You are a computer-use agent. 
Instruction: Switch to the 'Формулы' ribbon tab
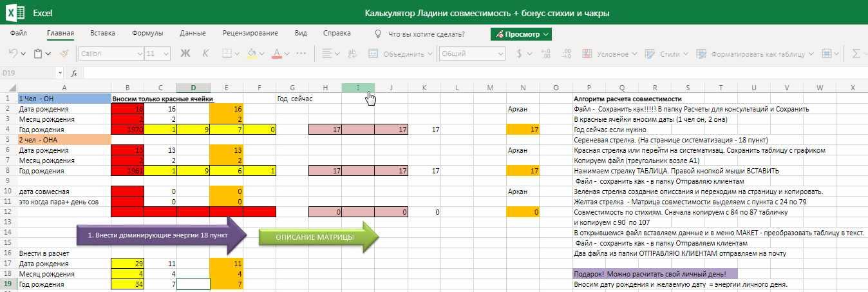click(x=147, y=34)
